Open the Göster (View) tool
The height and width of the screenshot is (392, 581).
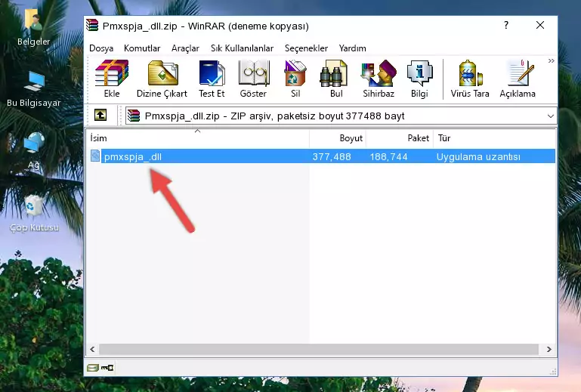tap(253, 79)
